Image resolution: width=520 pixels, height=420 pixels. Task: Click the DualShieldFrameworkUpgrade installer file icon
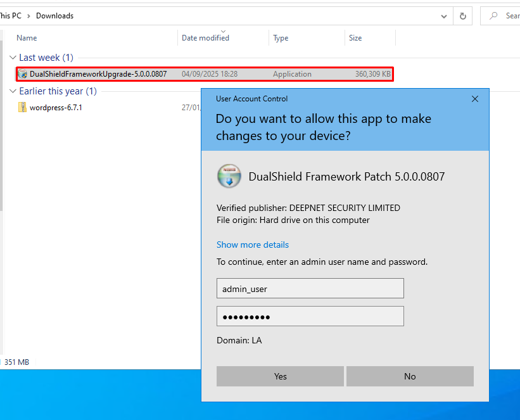(x=23, y=74)
